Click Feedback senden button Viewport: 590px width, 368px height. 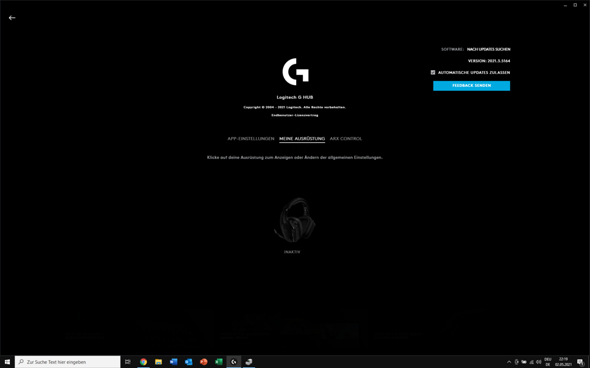click(x=471, y=86)
